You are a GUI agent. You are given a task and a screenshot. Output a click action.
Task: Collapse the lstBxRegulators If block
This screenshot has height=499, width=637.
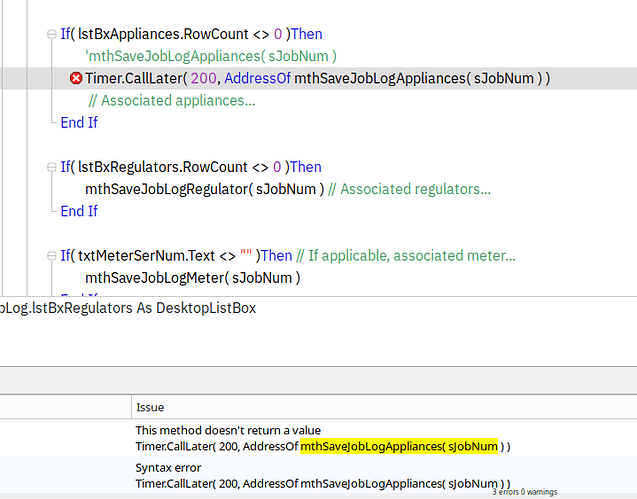tap(52, 167)
